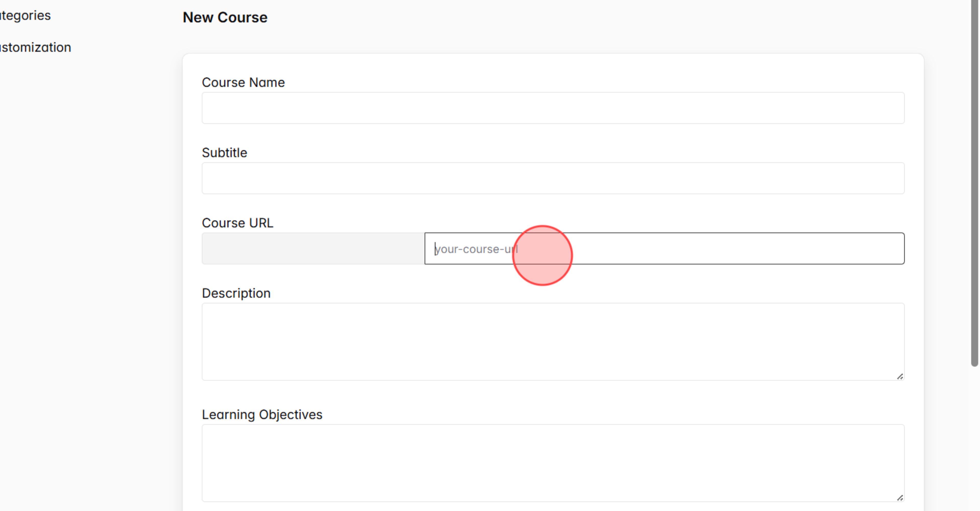980x511 pixels.
Task: Select the Course URL field label
Action: pos(237,223)
